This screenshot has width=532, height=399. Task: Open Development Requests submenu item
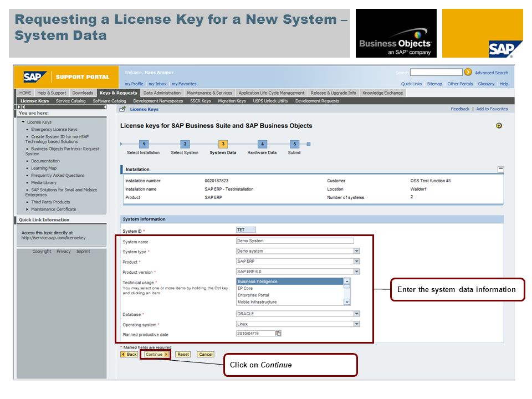click(x=317, y=101)
